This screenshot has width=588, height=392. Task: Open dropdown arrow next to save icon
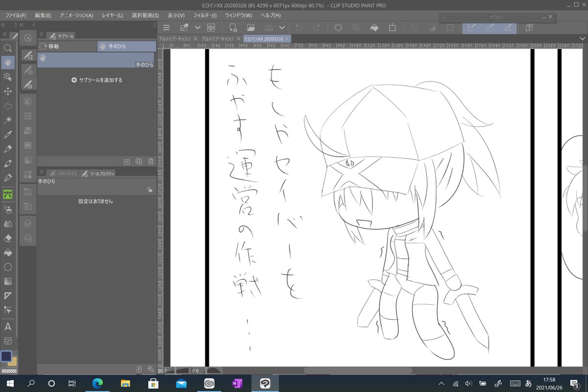click(x=282, y=27)
